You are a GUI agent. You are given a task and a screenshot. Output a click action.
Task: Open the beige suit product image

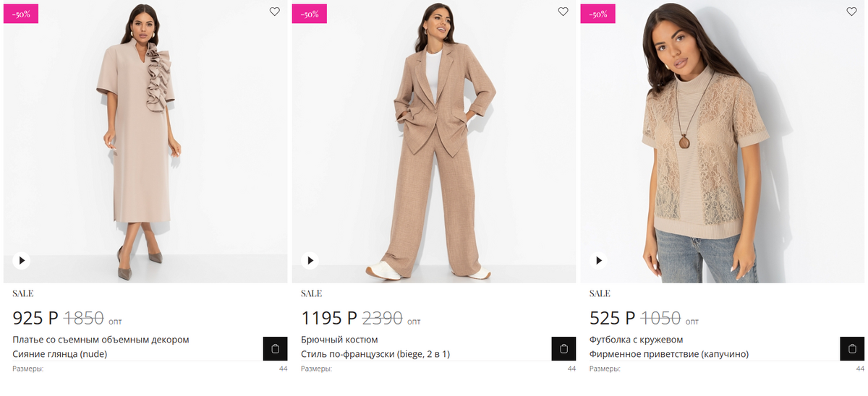coord(434,145)
